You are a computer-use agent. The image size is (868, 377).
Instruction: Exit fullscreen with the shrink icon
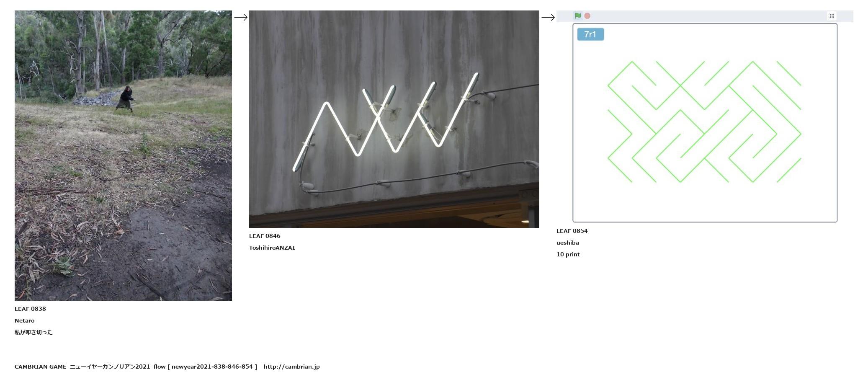tap(832, 16)
